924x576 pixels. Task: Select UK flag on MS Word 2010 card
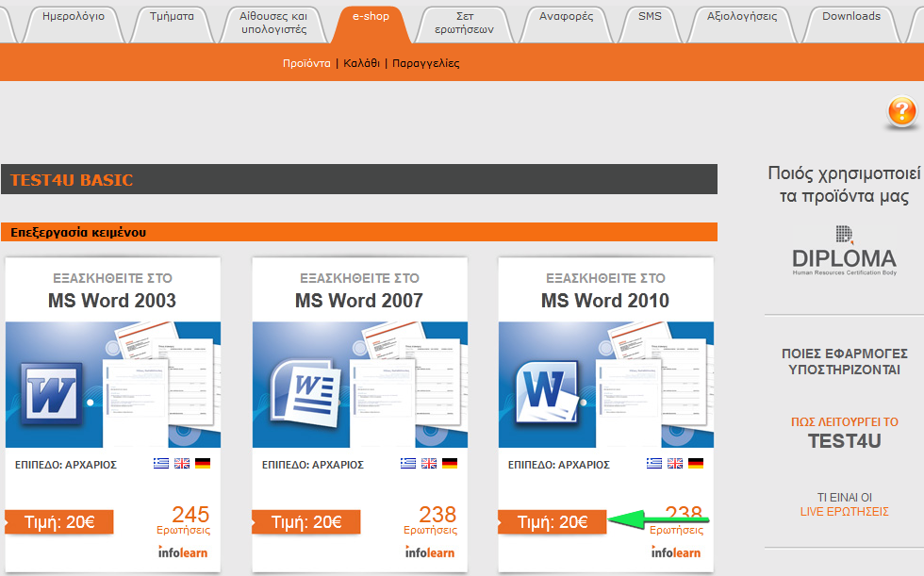pyautogui.click(x=675, y=464)
